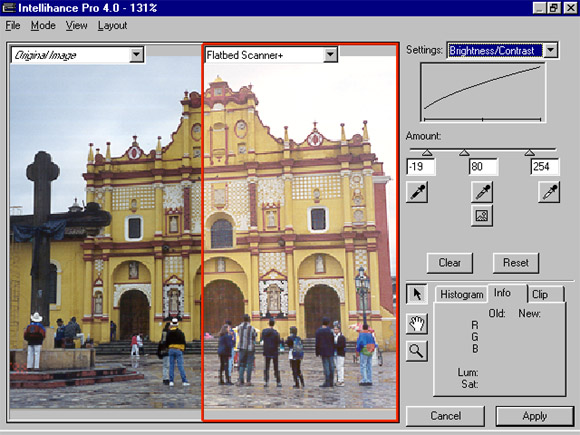Open the Original Image dropdown

coord(136,55)
